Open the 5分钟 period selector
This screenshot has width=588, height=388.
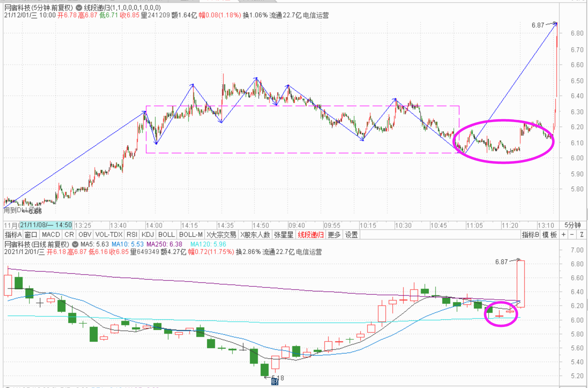pyautogui.click(x=572, y=225)
